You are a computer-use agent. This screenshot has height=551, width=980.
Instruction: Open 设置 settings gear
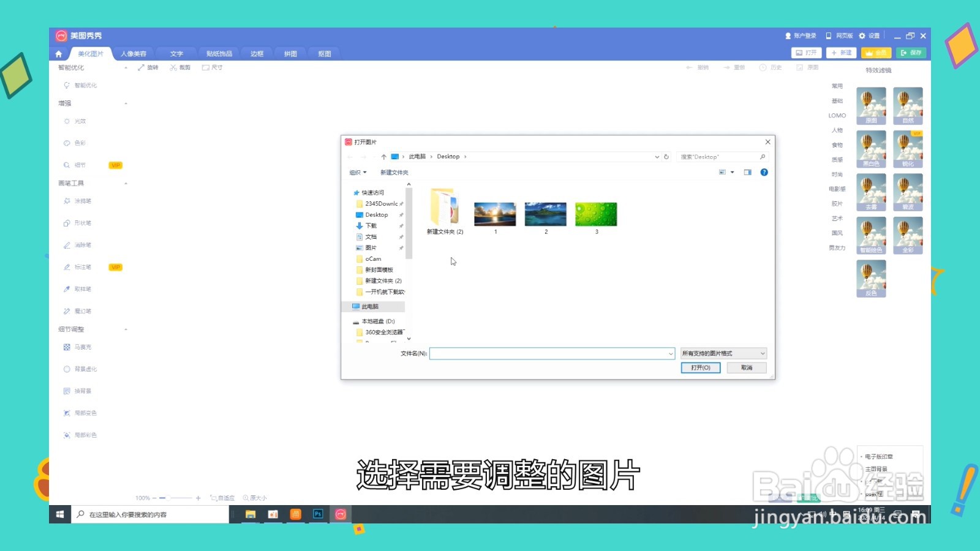click(869, 36)
